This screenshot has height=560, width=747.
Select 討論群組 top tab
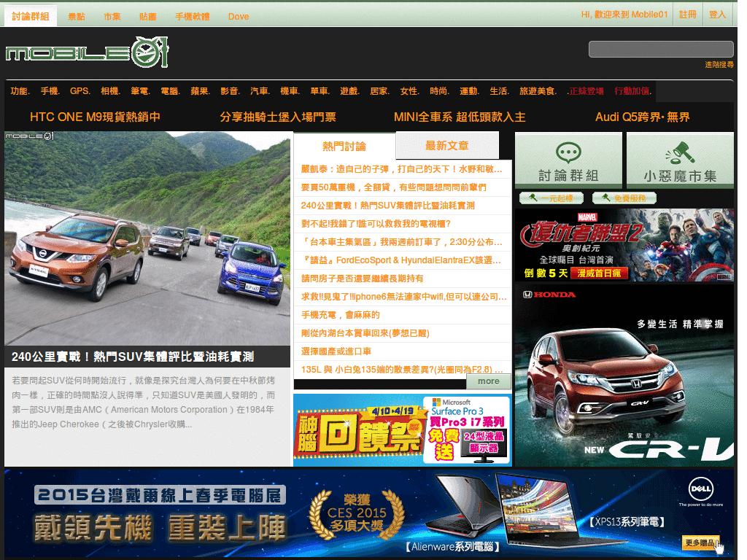coord(31,16)
